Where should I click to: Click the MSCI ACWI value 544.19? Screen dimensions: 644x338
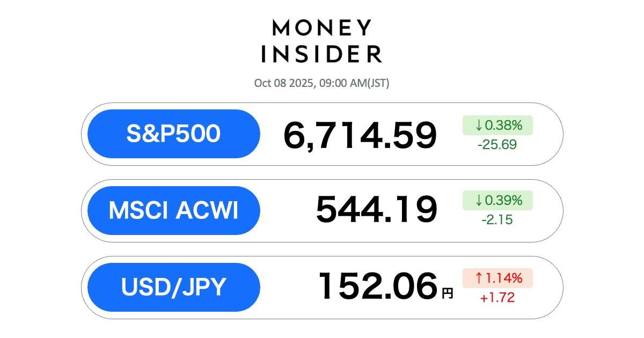pos(376,210)
